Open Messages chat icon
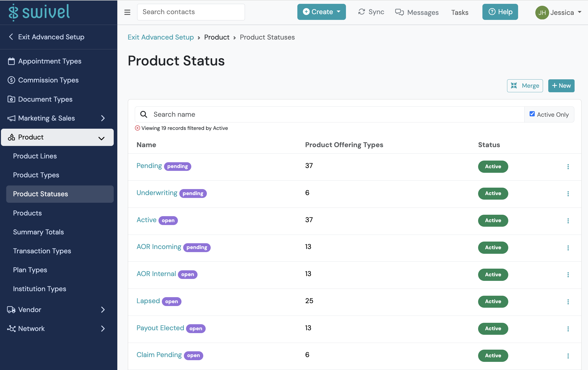The width and height of the screenshot is (588, 370). (399, 12)
